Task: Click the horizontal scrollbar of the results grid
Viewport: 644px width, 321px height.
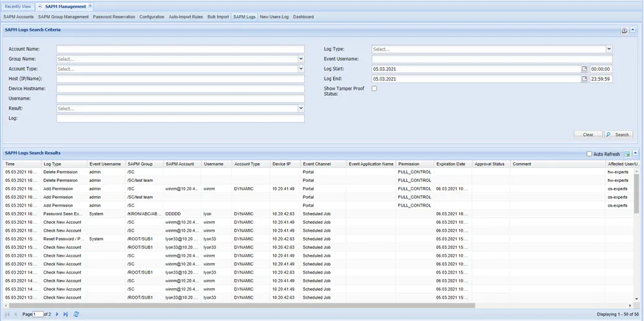Action: click(x=242, y=305)
